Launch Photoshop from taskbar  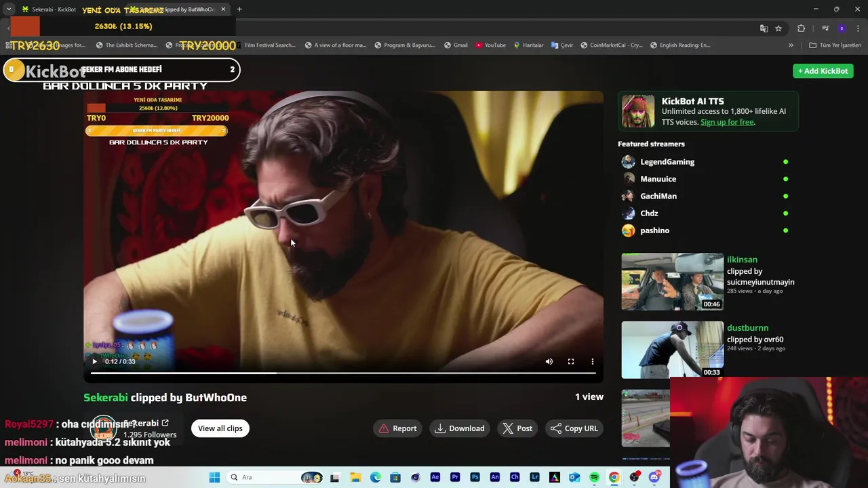click(475, 478)
